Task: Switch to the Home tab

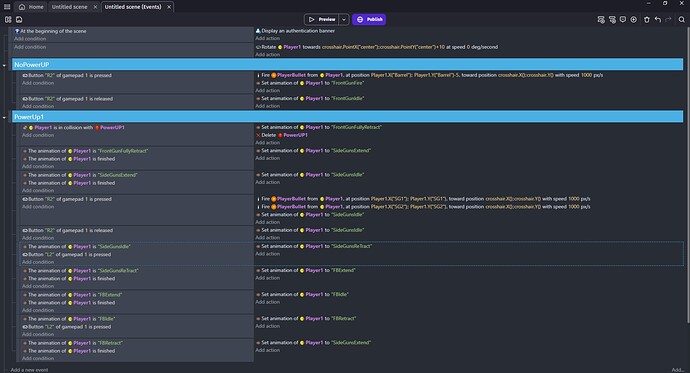Action: point(31,7)
